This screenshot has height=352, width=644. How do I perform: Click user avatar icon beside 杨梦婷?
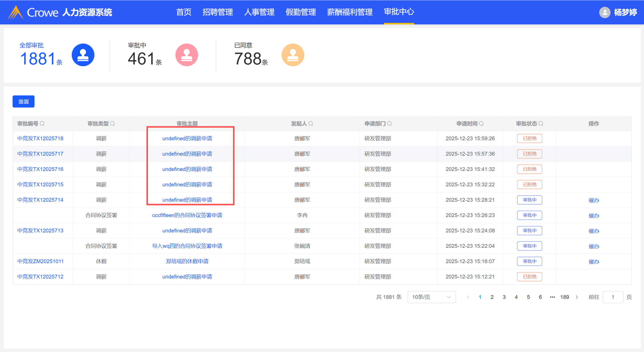click(x=604, y=12)
